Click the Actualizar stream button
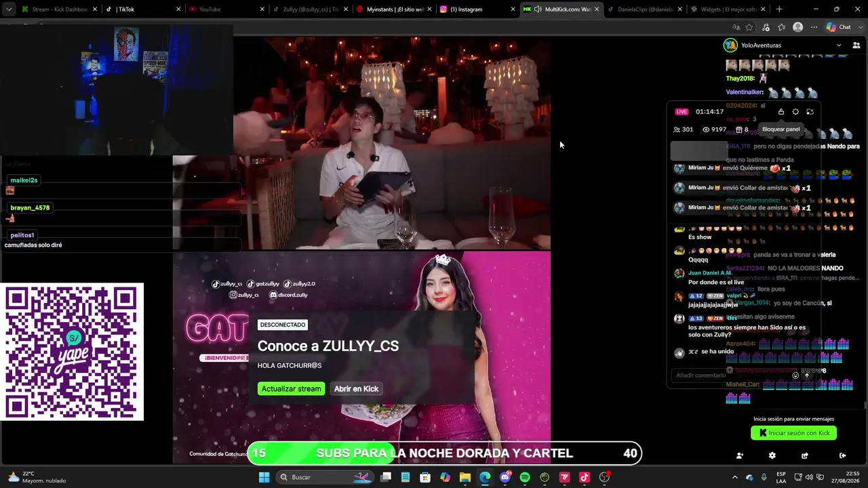This screenshot has height=488, width=868. pos(291,388)
